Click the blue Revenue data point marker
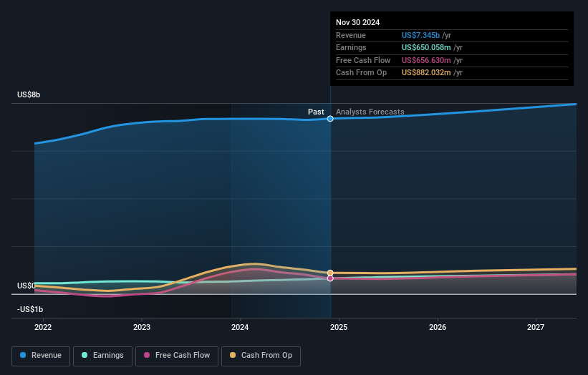The width and height of the screenshot is (588, 375). (x=330, y=119)
